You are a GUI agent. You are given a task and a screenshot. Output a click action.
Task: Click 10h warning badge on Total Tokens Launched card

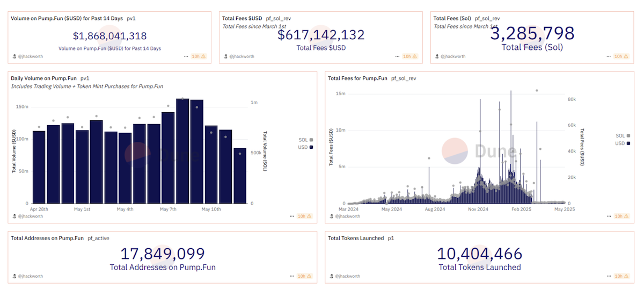tap(621, 276)
